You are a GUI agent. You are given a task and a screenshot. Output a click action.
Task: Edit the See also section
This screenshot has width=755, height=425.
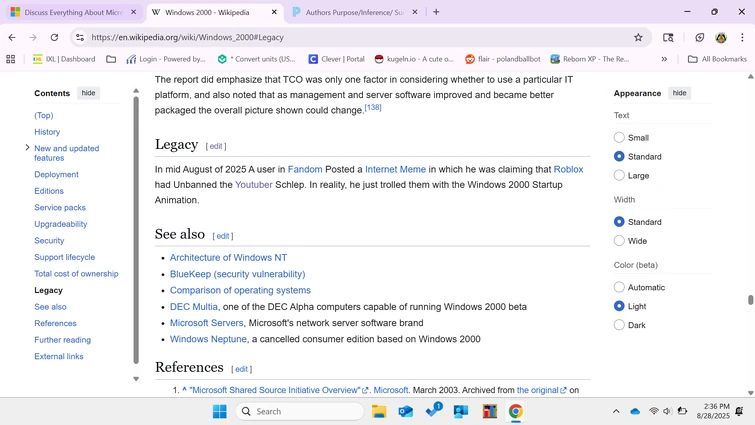(x=222, y=236)
